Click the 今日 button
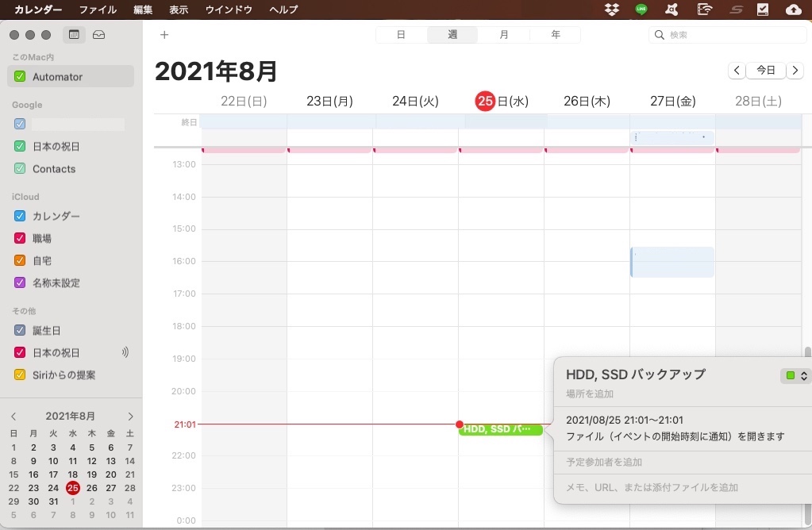Screen dimensions: 812x530 (x=764, y=70)
